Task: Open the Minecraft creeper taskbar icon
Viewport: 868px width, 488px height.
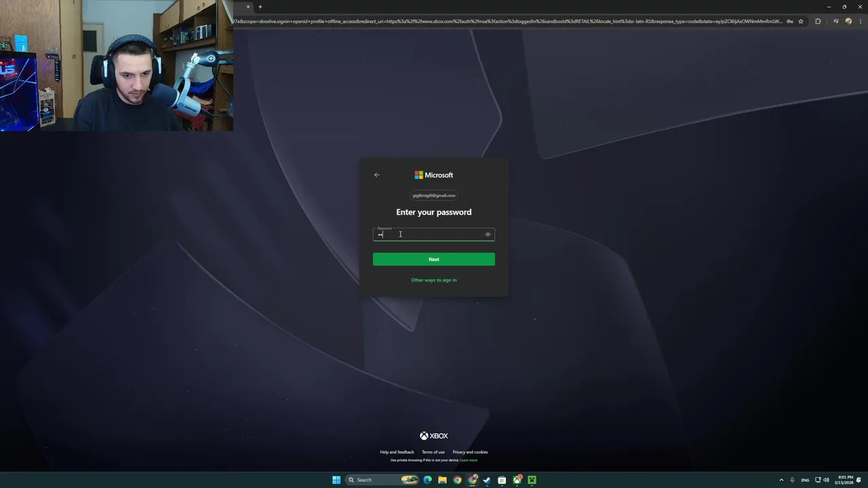Action: click(x=532, y=480)
